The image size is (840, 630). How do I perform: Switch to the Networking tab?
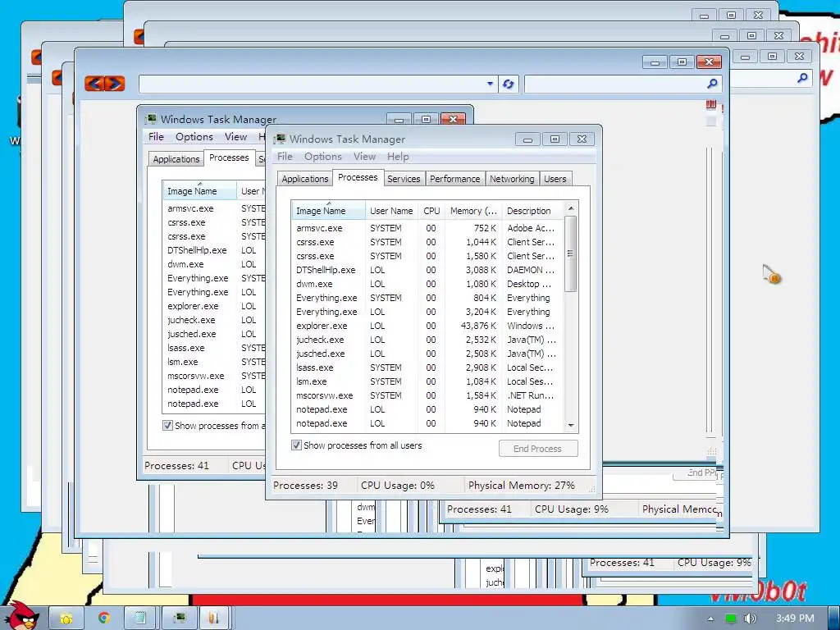[x=512, y=179]
